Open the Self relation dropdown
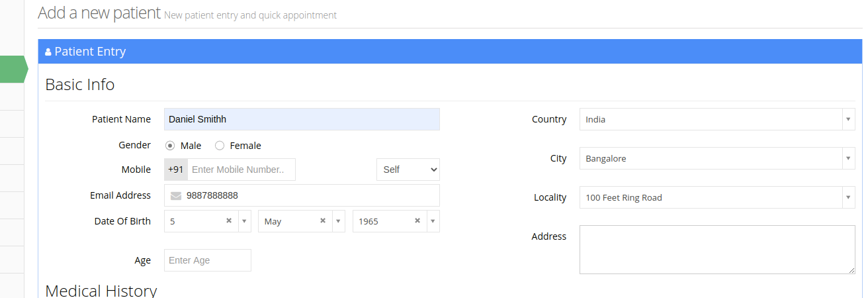 [x=408, y=170]
